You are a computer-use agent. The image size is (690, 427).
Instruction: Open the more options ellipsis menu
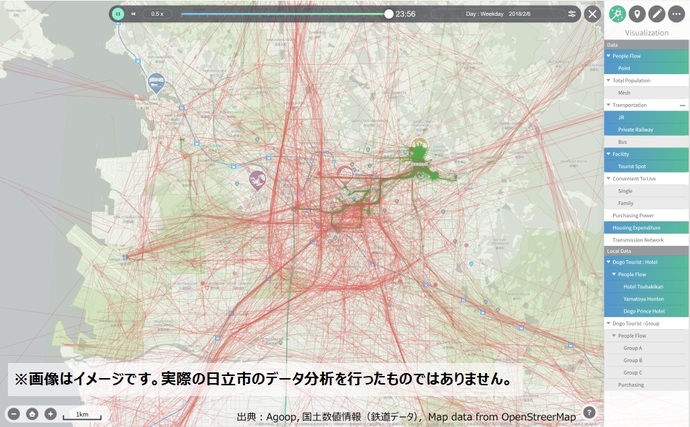676,14
